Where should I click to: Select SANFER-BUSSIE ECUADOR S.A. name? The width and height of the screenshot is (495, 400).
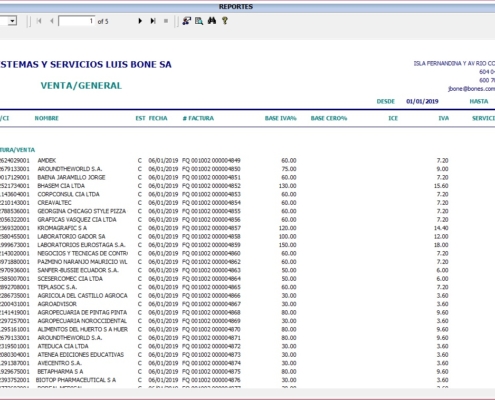(78, 270)
